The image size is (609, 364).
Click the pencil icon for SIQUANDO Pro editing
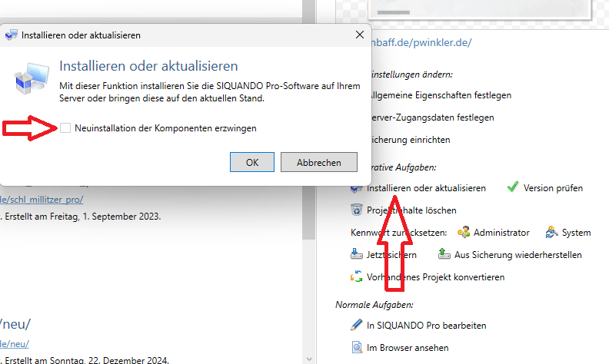coord(356,325)
